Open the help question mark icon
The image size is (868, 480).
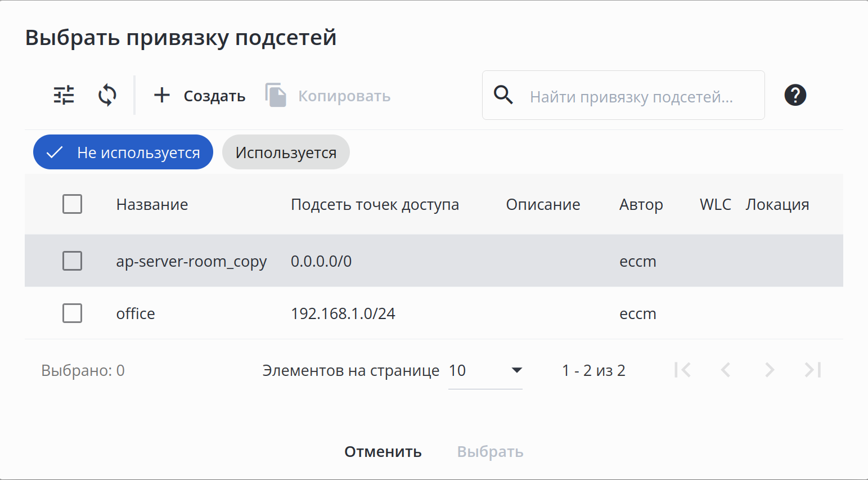point(795,95)
